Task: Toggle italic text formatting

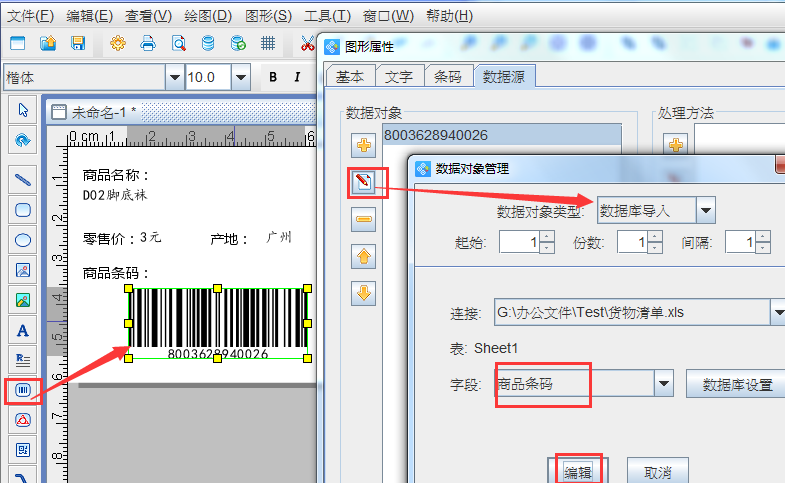Action: click(297, 78)
